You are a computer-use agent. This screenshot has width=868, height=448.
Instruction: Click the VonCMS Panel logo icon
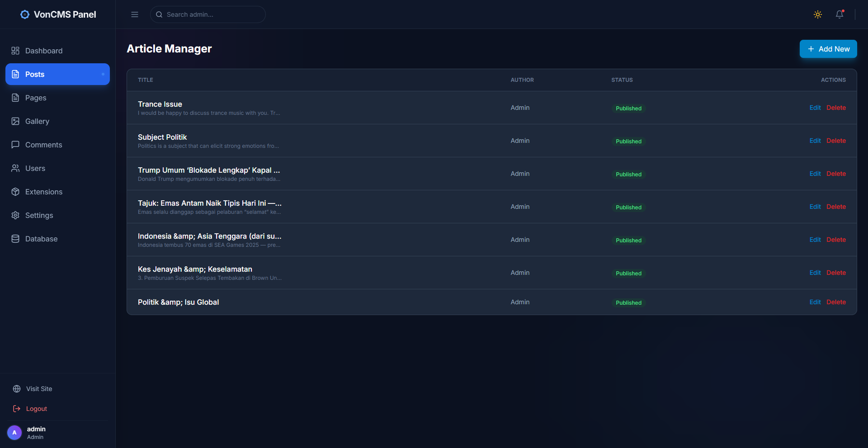[25, 14]
